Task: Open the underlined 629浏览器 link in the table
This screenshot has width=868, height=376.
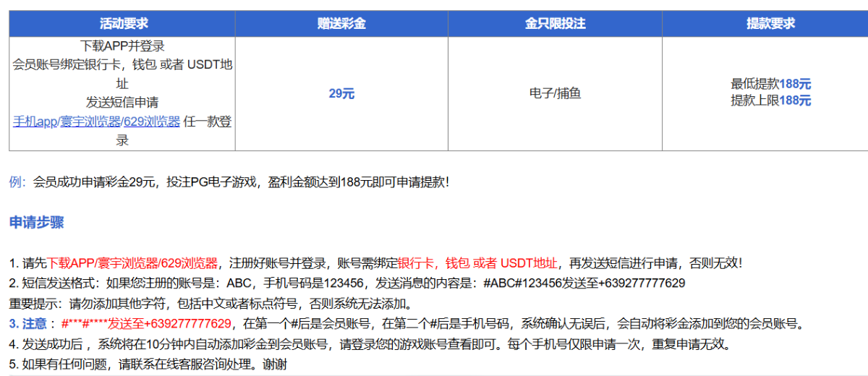Action: 151,121
